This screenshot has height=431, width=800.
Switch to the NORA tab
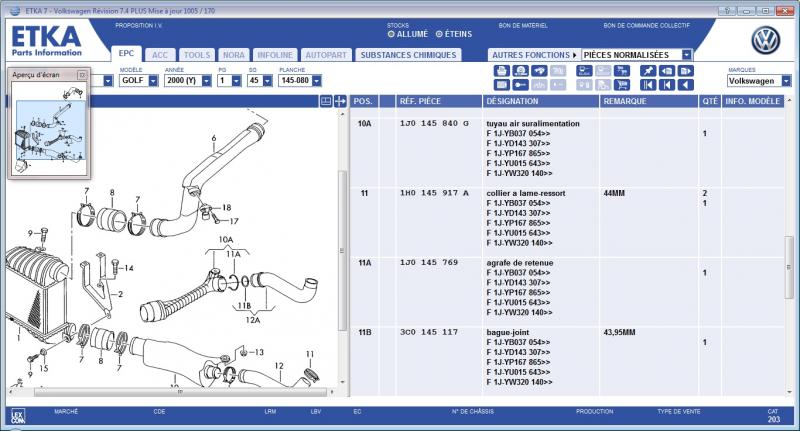pyautogui.click(x=234, y=55)
